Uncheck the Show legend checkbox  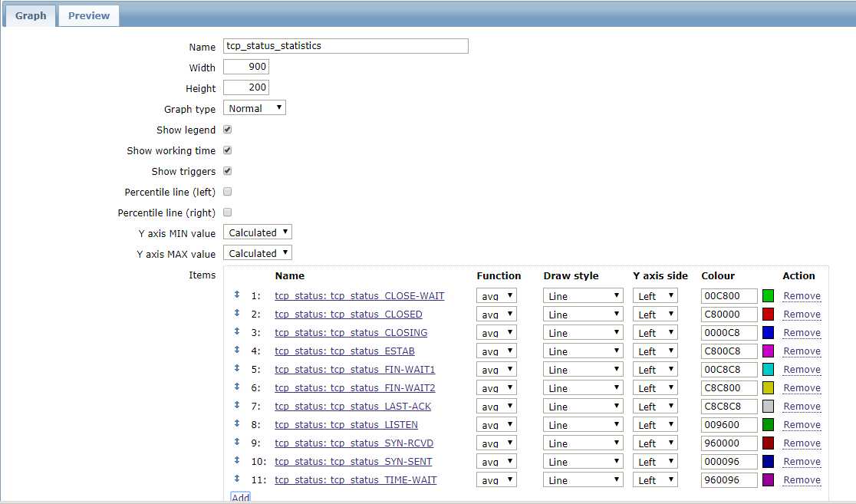(228, 130)
